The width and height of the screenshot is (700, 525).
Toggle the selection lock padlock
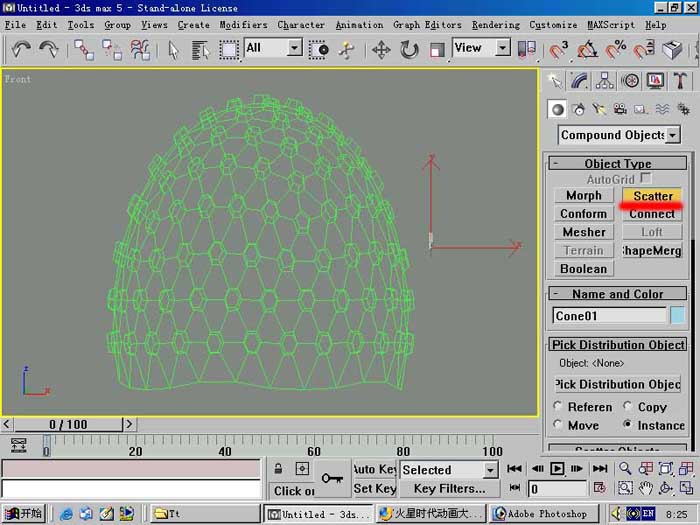click(278, 468)
